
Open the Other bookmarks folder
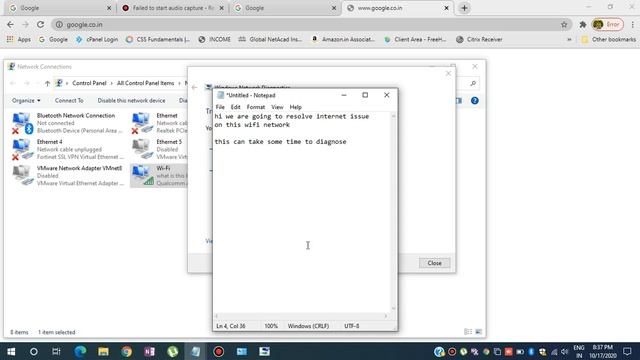point(609,39)
